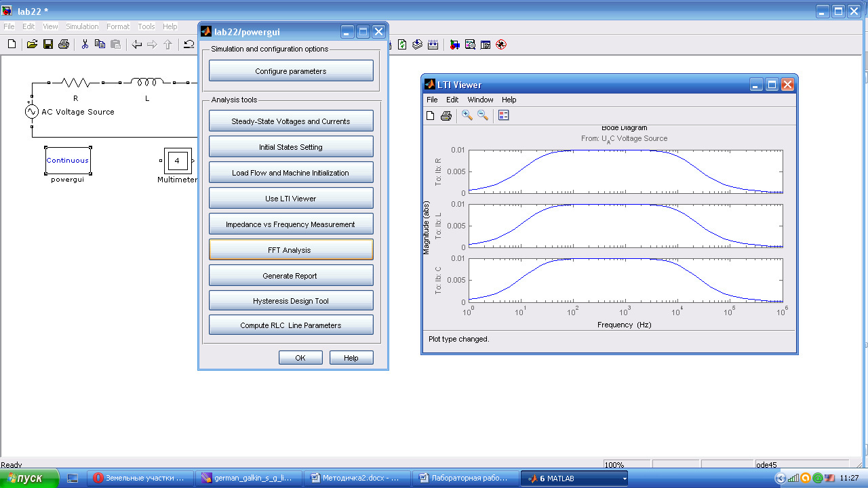Click the Configure parameters button

(291, 71)
